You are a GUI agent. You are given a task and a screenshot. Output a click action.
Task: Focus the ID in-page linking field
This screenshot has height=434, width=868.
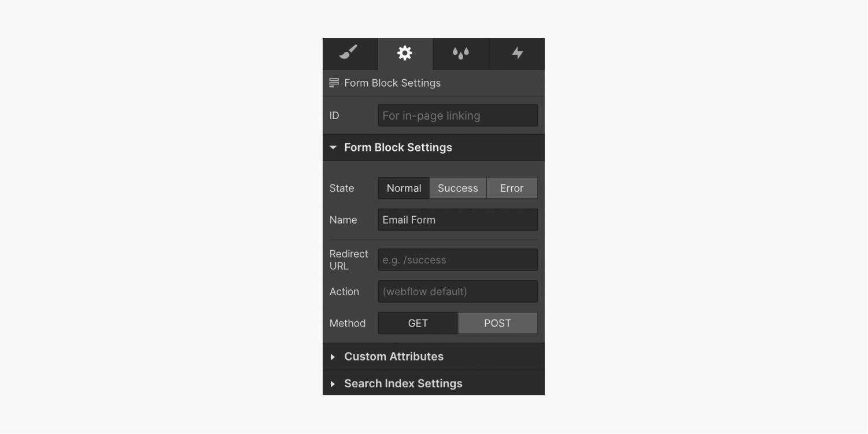458,116
